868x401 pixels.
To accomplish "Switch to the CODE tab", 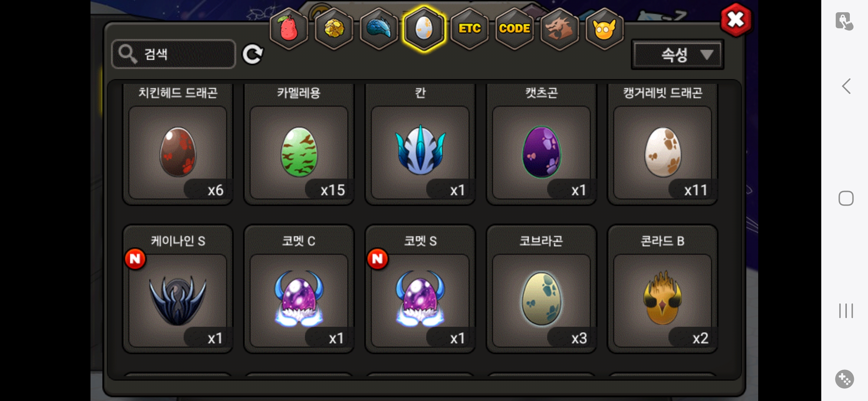I will pyautogui.click(x=514, y=29).
